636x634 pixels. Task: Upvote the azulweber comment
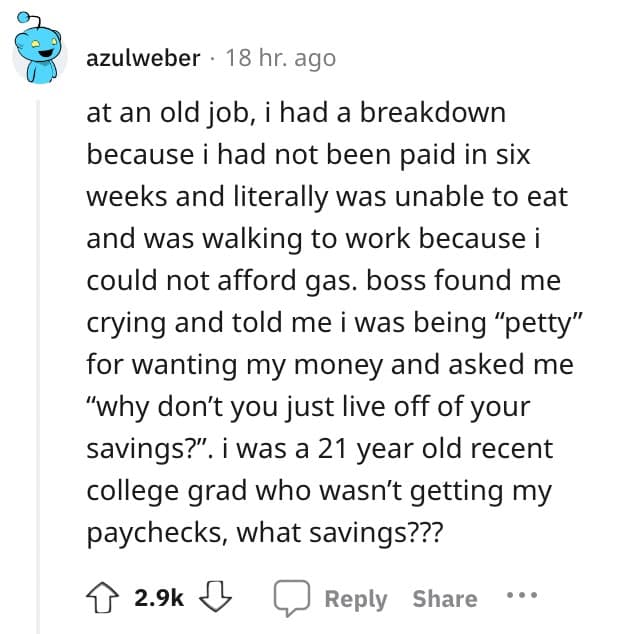click(104, 598)
